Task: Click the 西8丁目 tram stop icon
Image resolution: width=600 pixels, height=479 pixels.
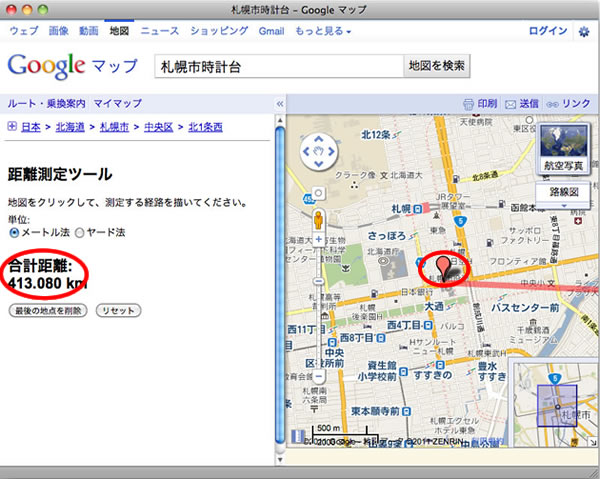Action: tap(381, 338)
